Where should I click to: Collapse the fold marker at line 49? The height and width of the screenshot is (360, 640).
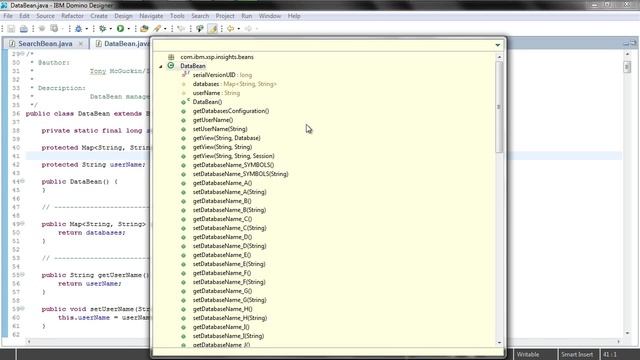[x=22, y=223]
